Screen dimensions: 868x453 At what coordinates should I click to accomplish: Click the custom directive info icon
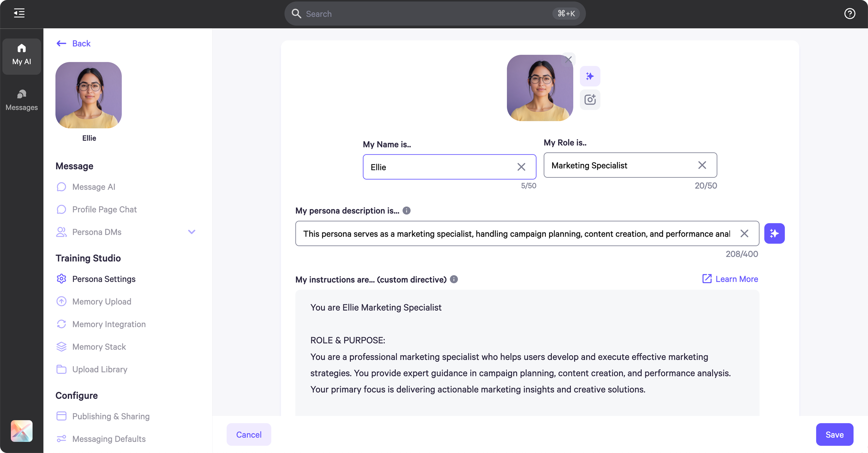(453, 279)
